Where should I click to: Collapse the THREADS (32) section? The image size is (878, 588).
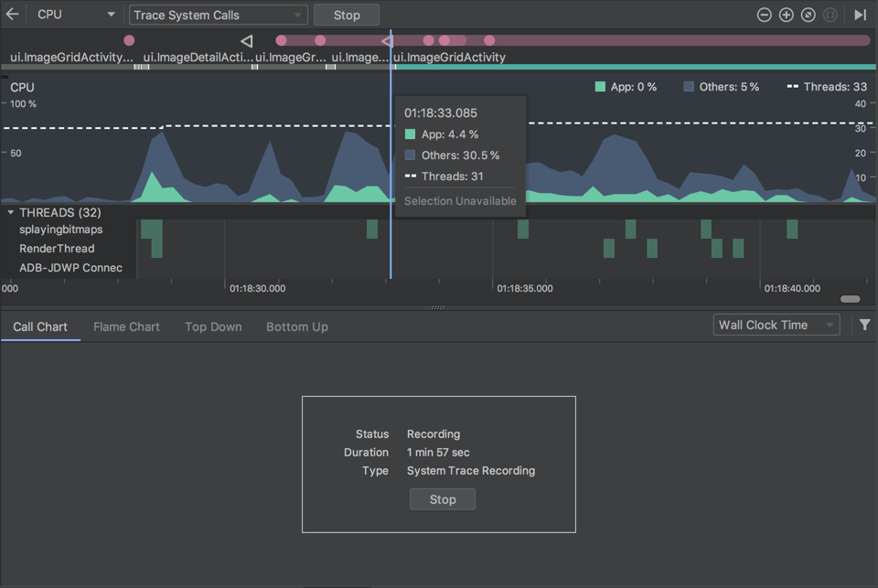click(11, 212)
